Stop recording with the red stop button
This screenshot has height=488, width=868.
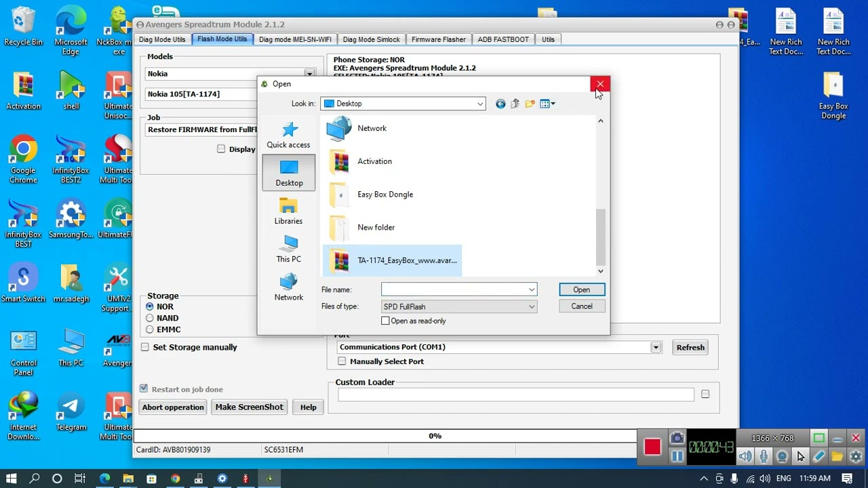point(652,447)
